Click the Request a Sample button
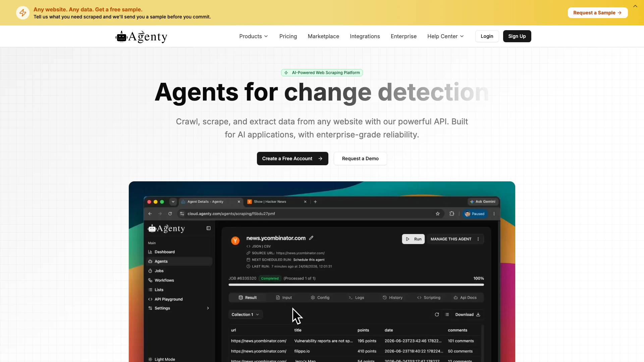The width and height of the screenshot is (644, 362). click(598, 13)
